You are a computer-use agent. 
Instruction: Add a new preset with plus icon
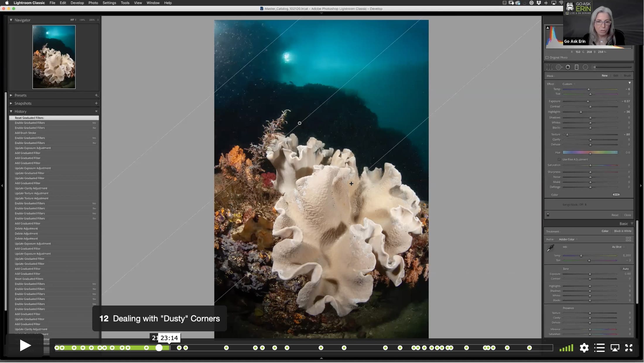96,95
